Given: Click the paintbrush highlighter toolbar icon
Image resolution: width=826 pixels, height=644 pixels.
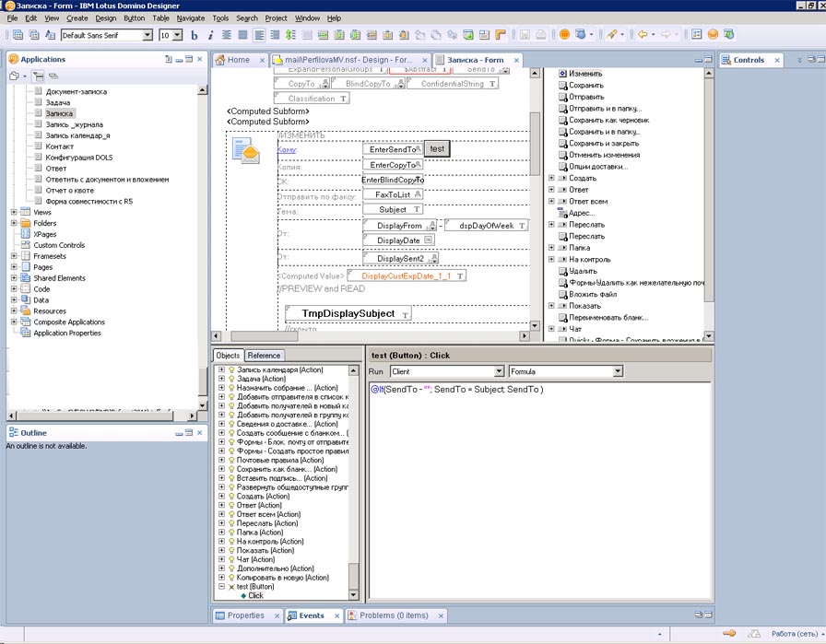Looking at the screenshot, I should point(611,35).
